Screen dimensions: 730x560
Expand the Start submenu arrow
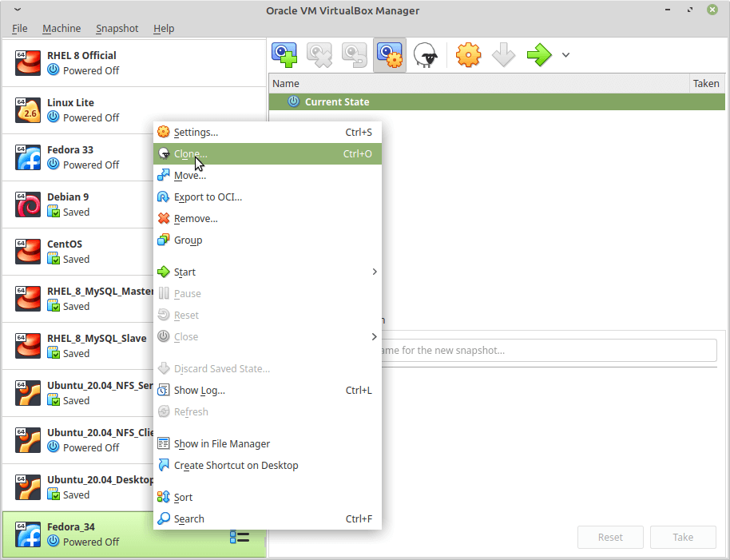[x=375, y=272]
